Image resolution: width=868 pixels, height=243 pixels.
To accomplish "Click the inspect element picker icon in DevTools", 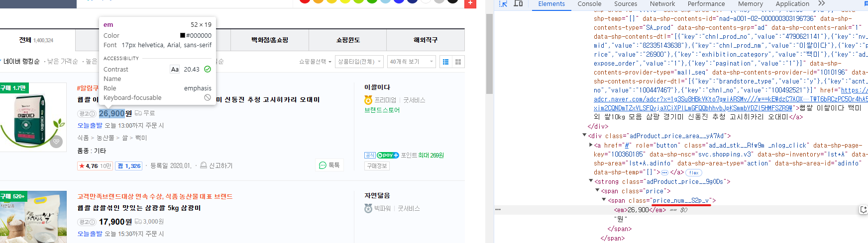I will (x=503, y=3).
